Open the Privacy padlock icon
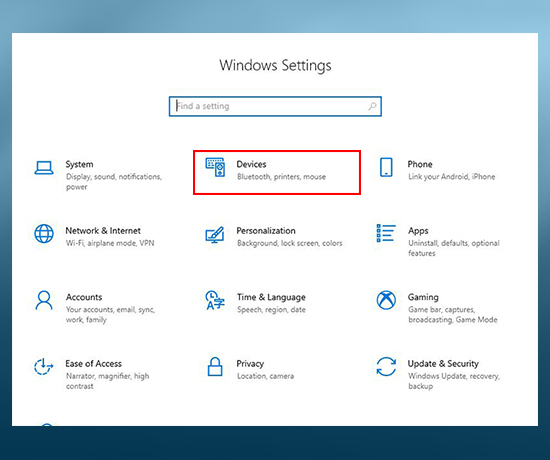The height and width of the screenshot is (460, 550). [x=215, y=367]
